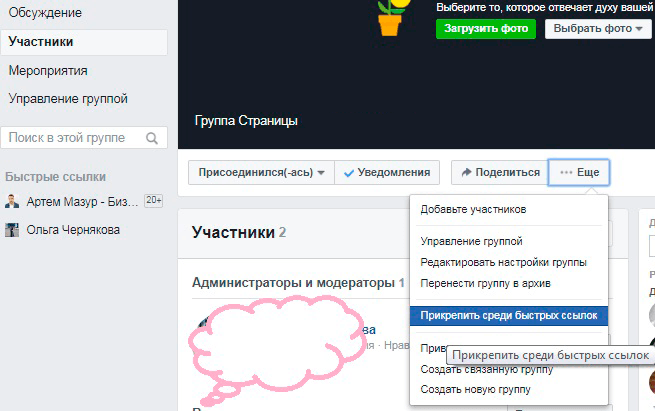Click the 20+ notification badge
This screenshot has width=655, height=411.
click(x=153, y=201)
